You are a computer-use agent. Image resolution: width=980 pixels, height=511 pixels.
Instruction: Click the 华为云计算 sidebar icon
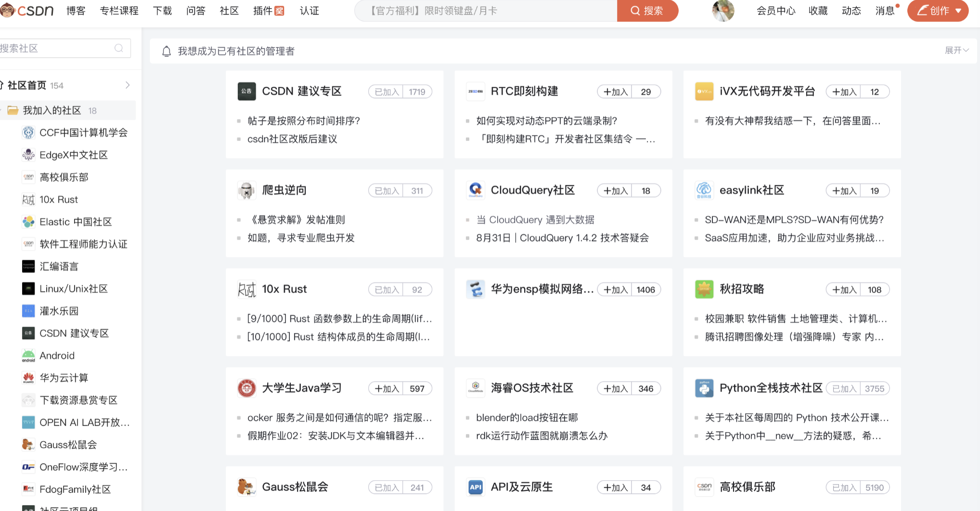[28, 378]
